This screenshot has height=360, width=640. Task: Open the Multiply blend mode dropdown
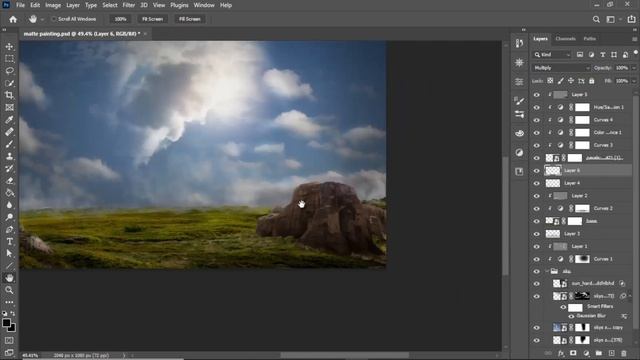[x=561, y=68]
